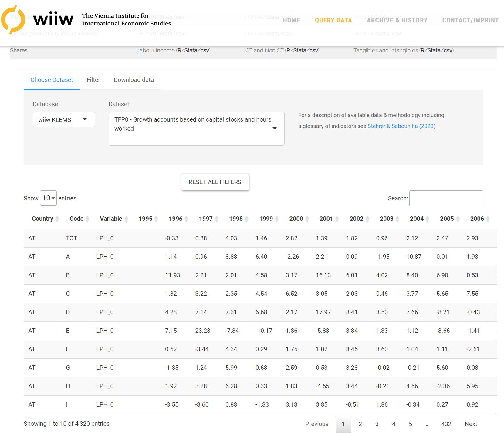Switch to the Filter tab
Screen dimensions: 504x433
tap(93, 80)
